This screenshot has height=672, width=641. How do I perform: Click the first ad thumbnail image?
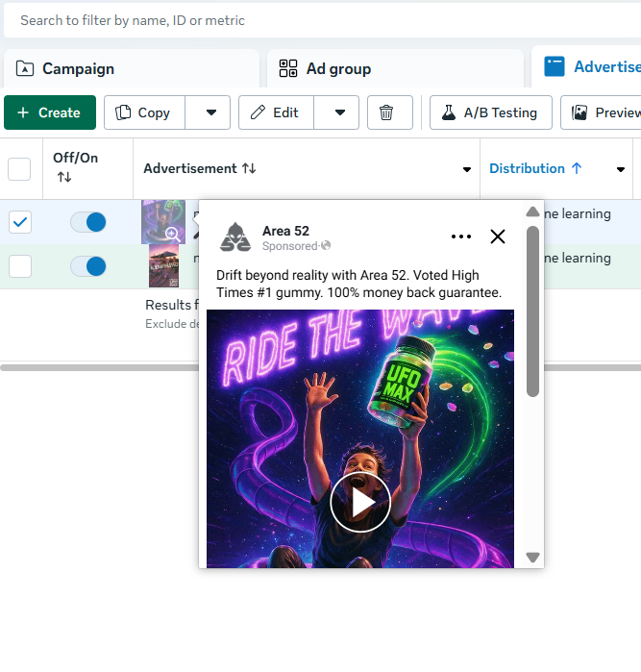tap(163, 222)
